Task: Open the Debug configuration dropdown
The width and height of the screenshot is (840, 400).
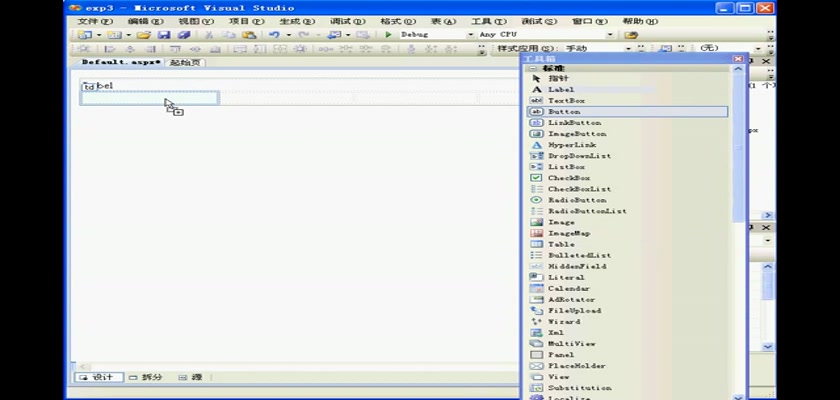Action: (x=471, y=35)
